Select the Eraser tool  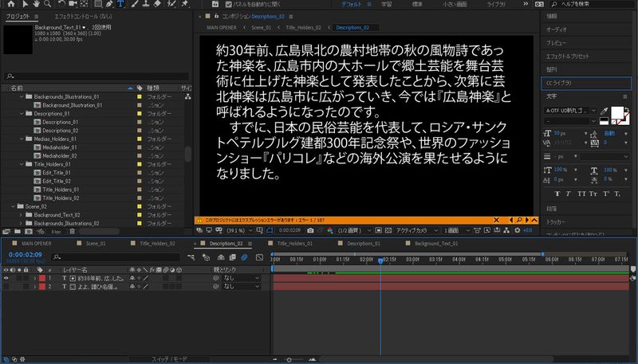pyautogui.click(x=159, y=4)
